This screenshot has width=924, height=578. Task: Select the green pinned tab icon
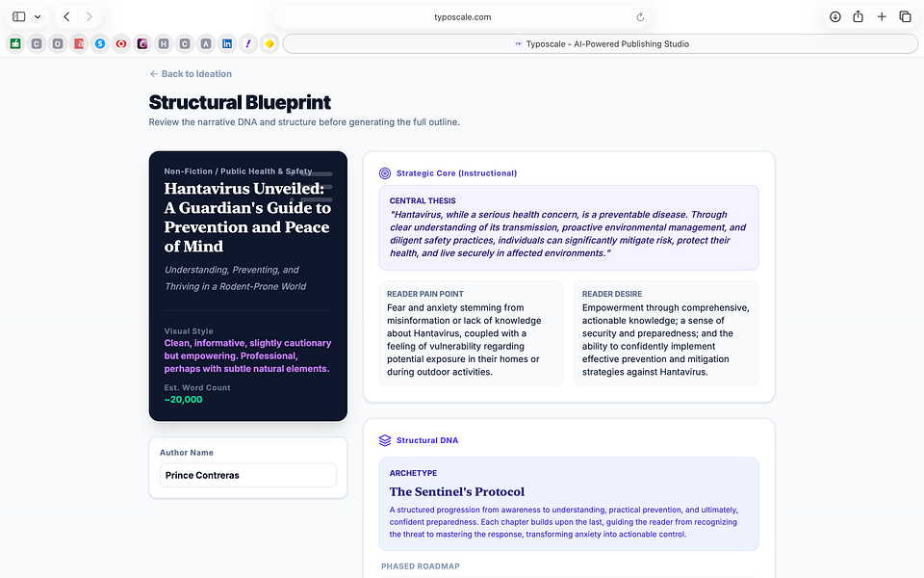click(15, 43)
